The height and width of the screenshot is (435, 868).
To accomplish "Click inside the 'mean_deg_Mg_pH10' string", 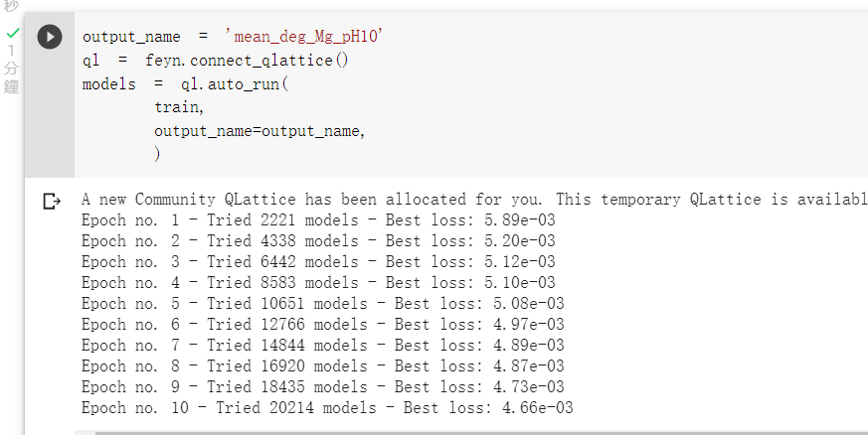I will (x=308, y=37).
